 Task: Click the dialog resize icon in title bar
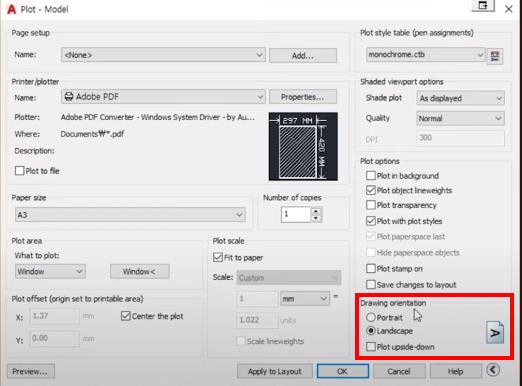[x=483, y=6]
